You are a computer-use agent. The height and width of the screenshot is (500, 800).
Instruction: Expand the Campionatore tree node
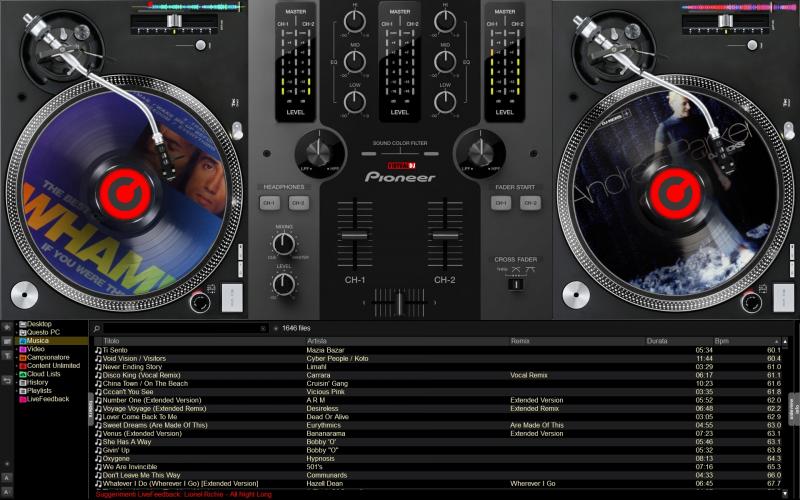point(17,357)
